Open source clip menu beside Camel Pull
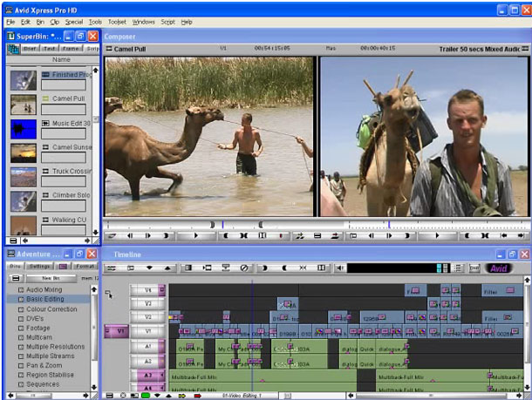This screenshot has height=400, width=532. (x=109, y=49)
